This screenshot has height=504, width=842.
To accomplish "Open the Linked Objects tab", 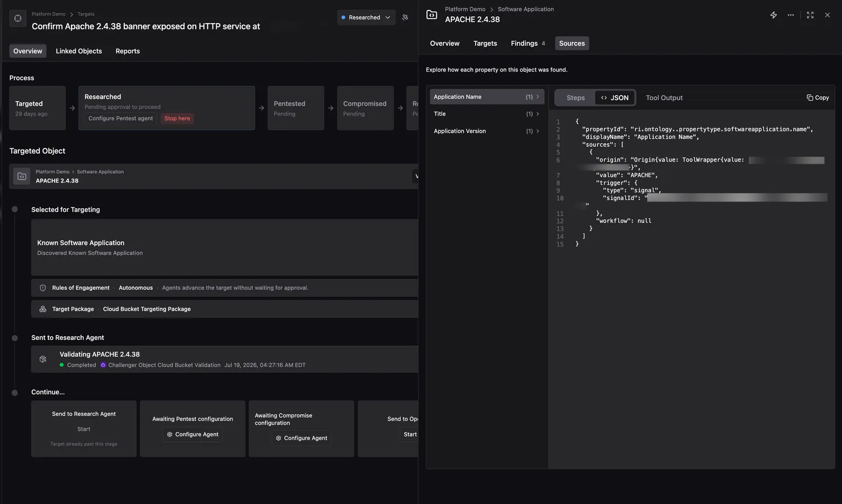I will [79, 51].
